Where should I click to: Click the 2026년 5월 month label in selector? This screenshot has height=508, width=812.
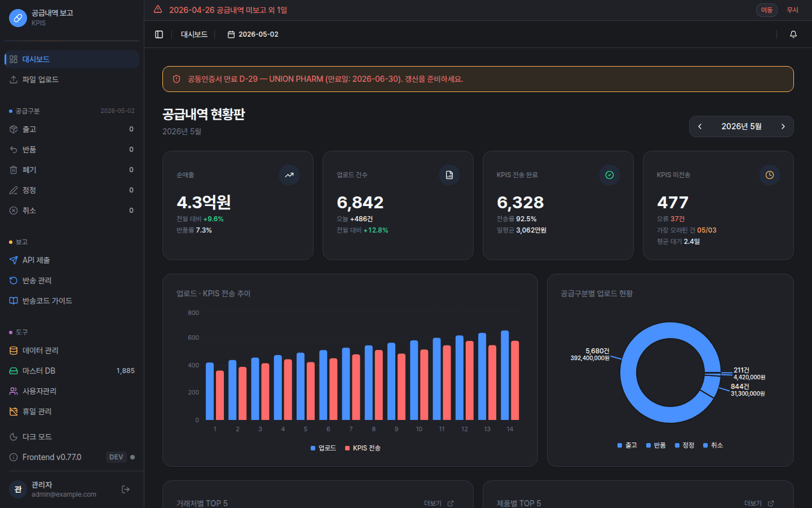point(742,126)
